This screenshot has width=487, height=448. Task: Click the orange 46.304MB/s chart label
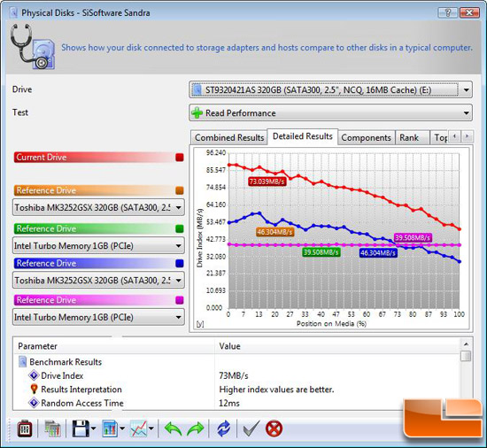click(x=275, y=232)
